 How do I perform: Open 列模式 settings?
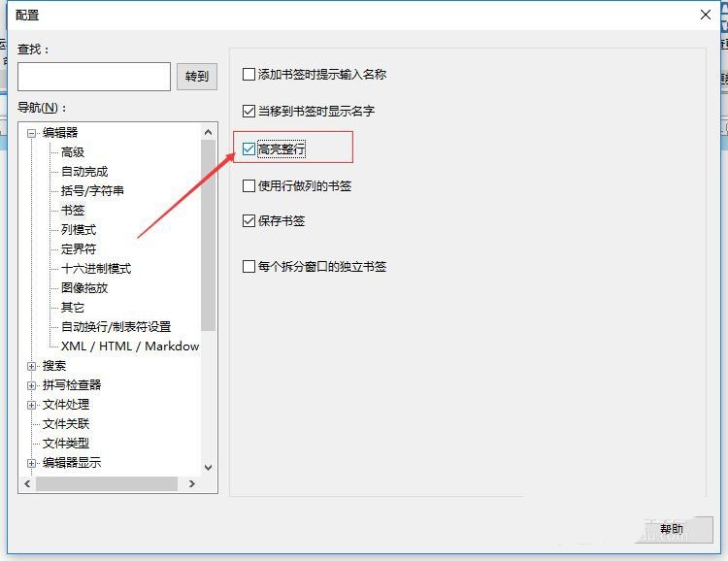click(79, 230)
